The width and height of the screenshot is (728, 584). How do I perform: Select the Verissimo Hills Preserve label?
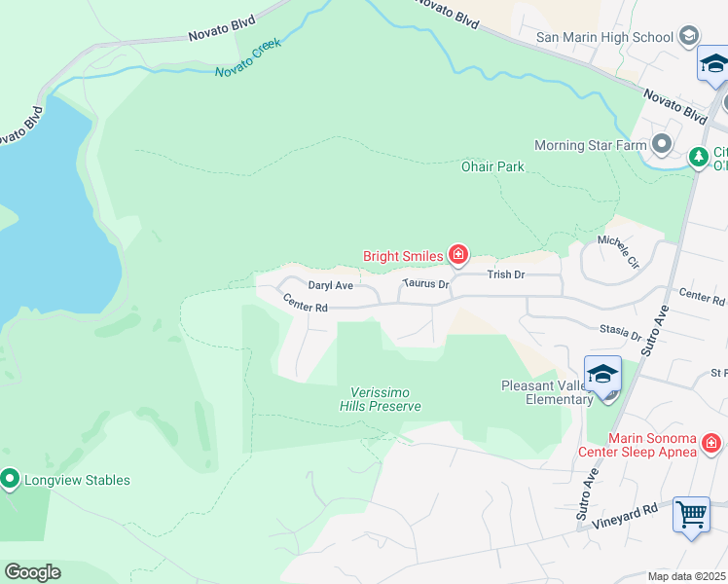point(381,399)
